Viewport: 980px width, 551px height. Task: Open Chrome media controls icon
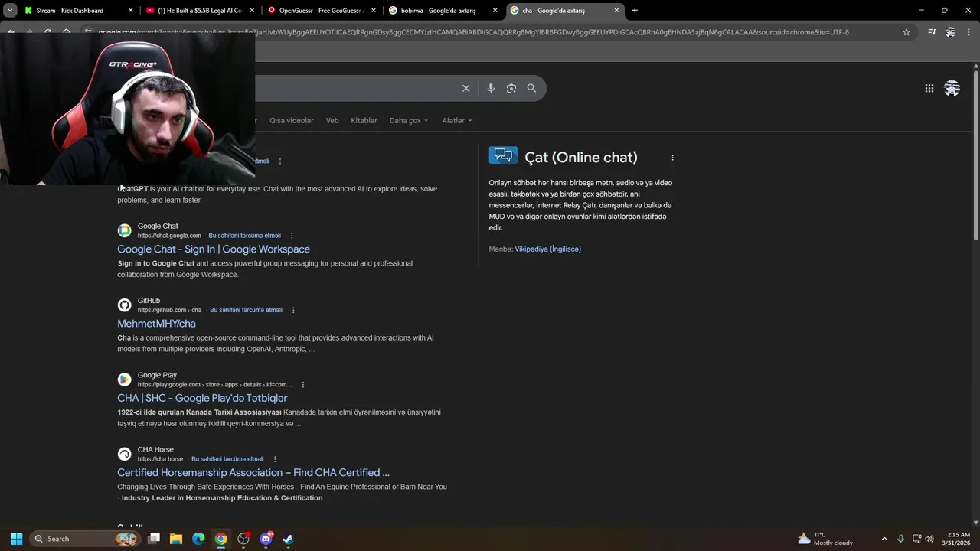(932, 32)
